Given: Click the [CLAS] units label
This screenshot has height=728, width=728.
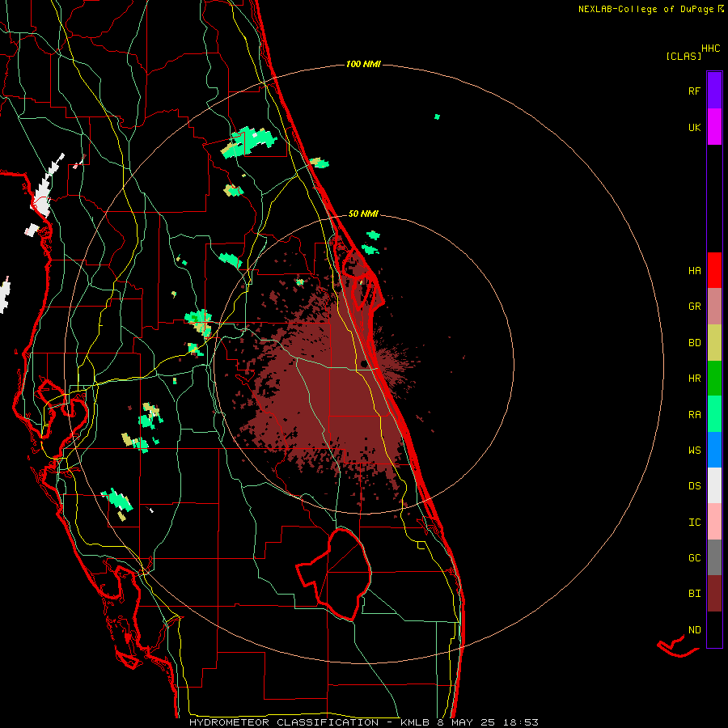Looking at the screenshot, I should click(x=684, y=56).
